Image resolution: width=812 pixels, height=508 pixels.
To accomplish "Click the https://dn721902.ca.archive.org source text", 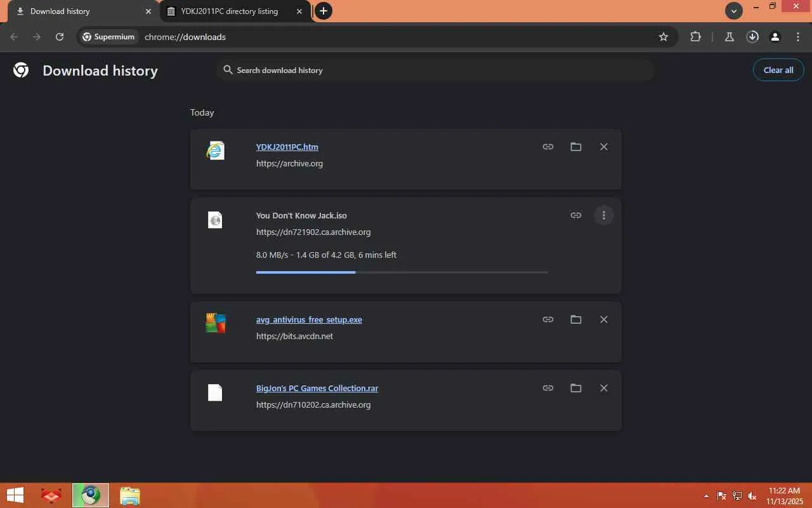I will pyautogui.click(x=313, y=232).
